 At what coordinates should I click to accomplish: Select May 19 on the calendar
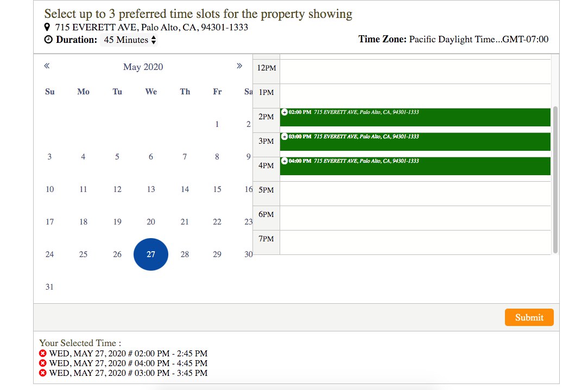point(117,222)
